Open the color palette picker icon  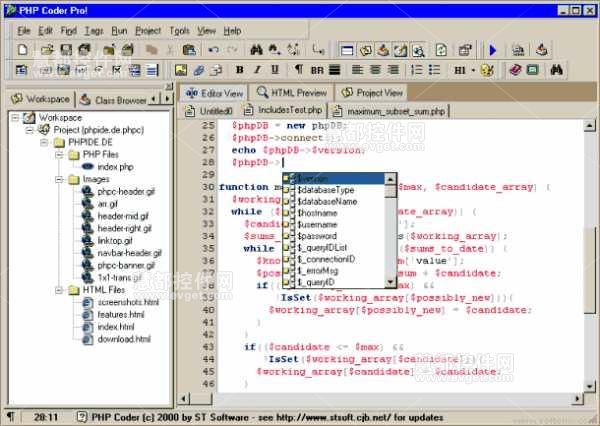pyautogui.click(x=487, y=70)
